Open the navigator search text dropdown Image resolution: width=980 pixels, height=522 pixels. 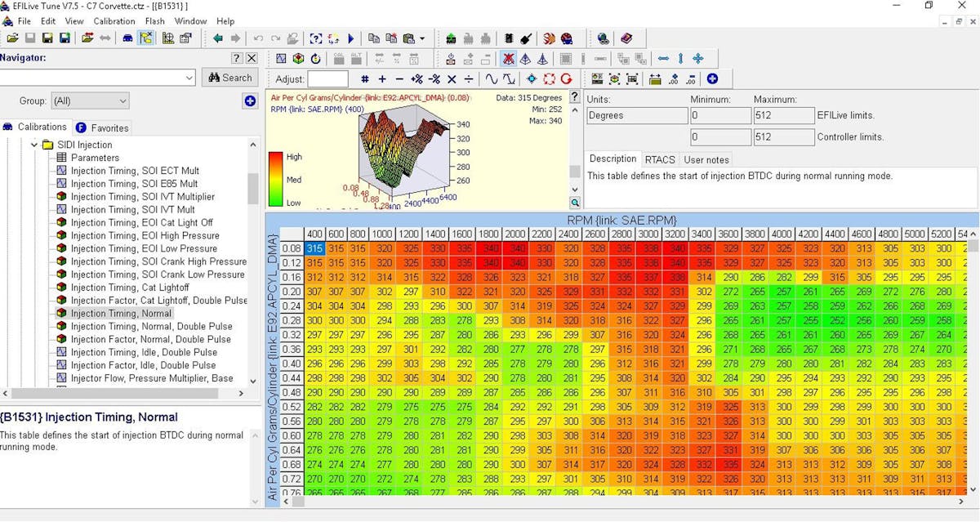click(x=189, y=78)
